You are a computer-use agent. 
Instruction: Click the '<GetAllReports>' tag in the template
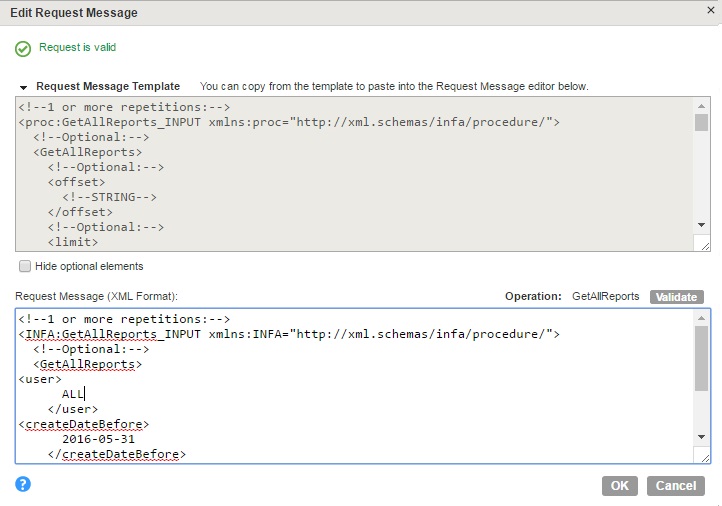[x=87, y=152]
